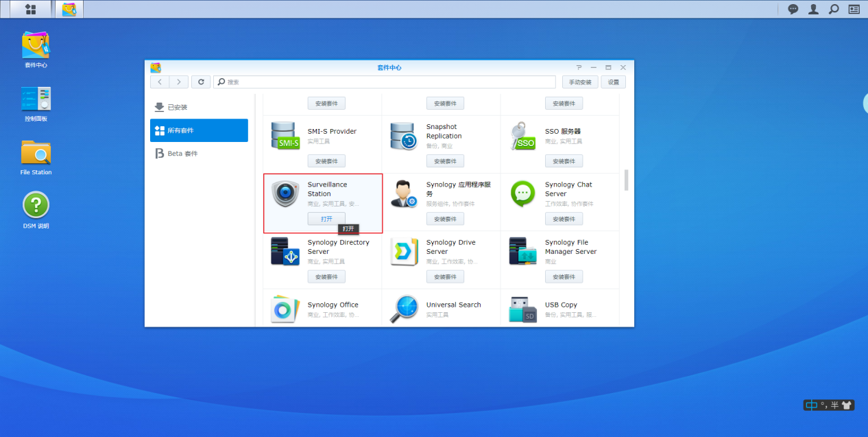Open user account menu icon

click(x=814, y=9)
